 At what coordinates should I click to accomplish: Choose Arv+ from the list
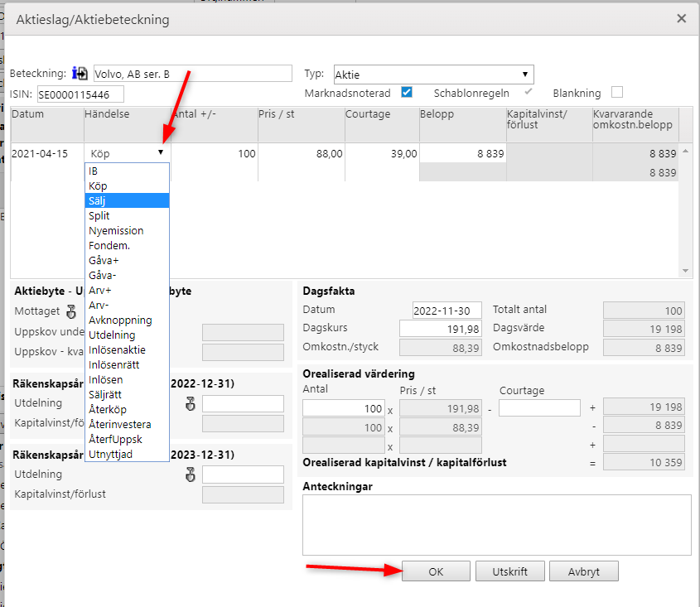pos(127,290)
